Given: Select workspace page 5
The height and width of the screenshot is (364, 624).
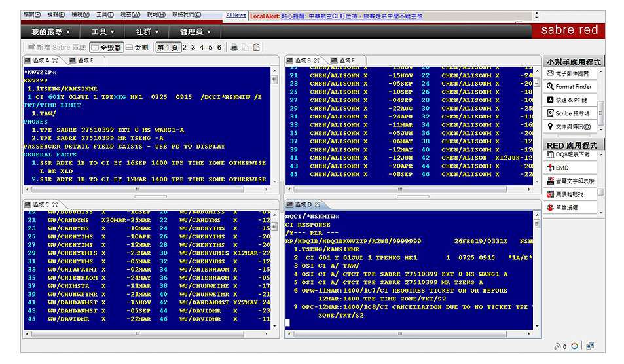Looking at the screenshot, I should (x=211, y=47).
